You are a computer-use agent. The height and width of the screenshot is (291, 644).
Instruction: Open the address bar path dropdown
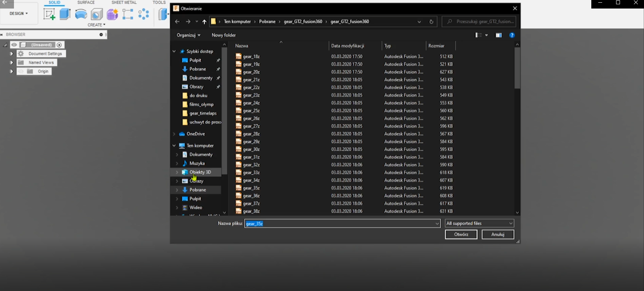pos(419,22)
